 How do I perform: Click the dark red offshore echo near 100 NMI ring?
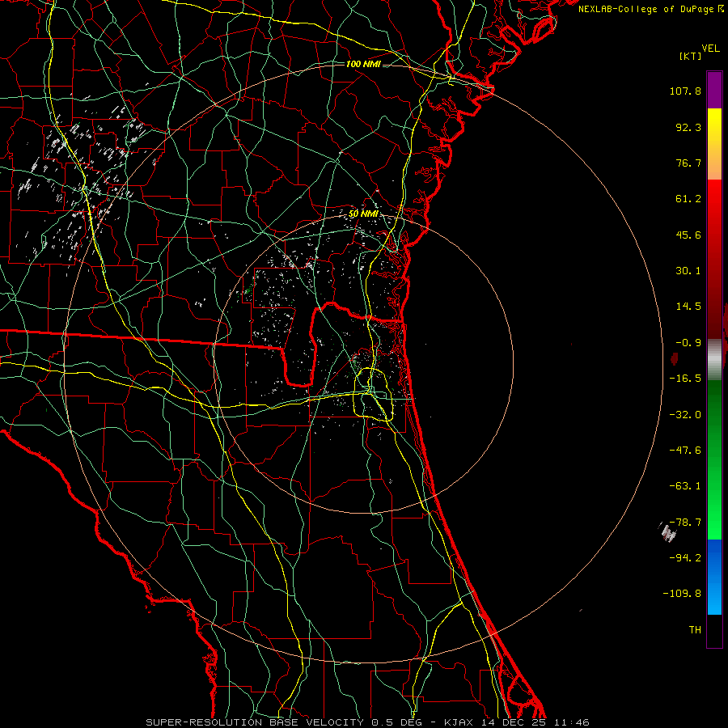pyautogui.click(x=675, y=358)
